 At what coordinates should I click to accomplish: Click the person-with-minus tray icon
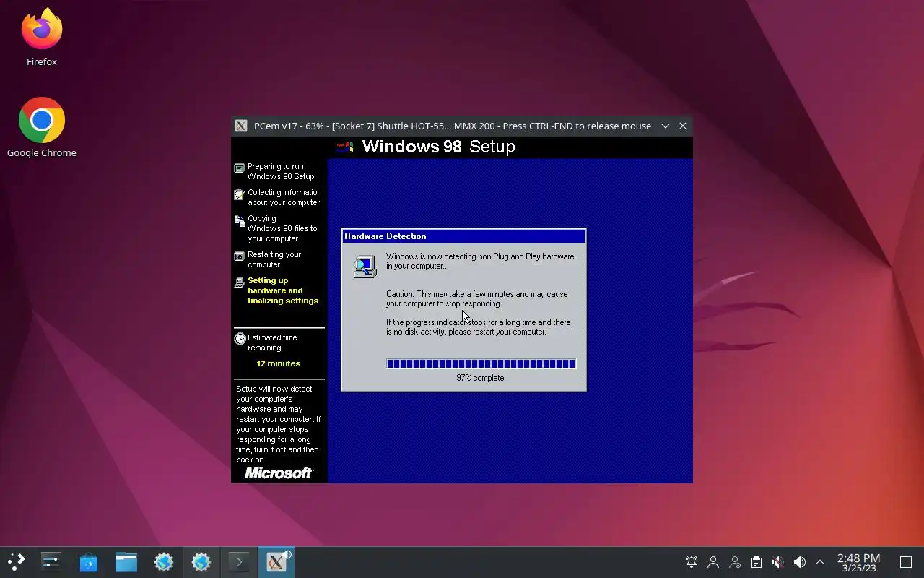coord(735,562)
